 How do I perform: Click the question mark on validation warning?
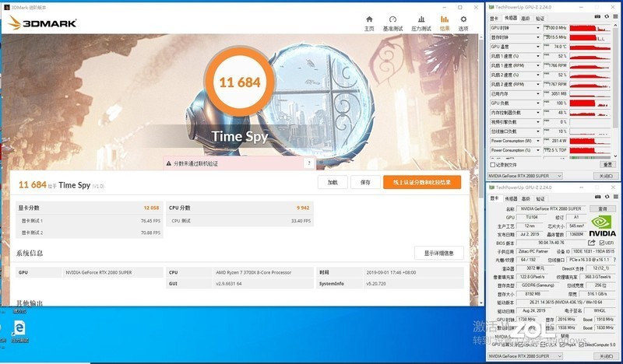[x=309, y=163]
